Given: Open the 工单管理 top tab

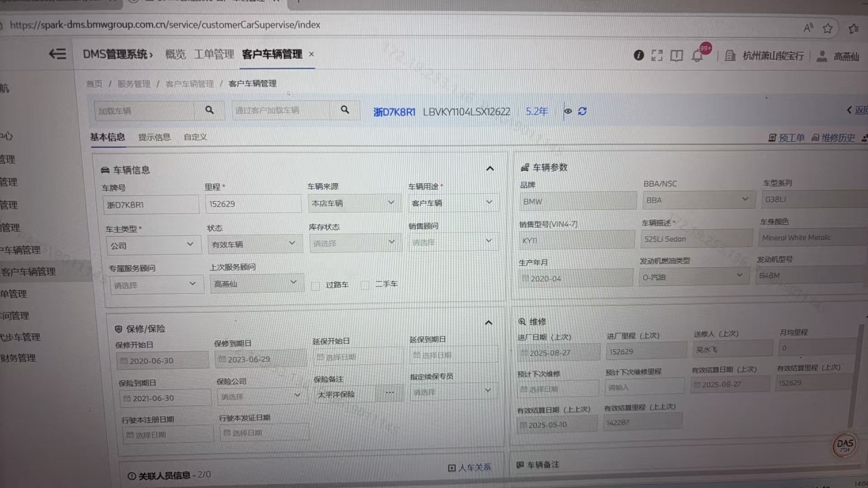Looking at the screenshot, I should 214,54.
